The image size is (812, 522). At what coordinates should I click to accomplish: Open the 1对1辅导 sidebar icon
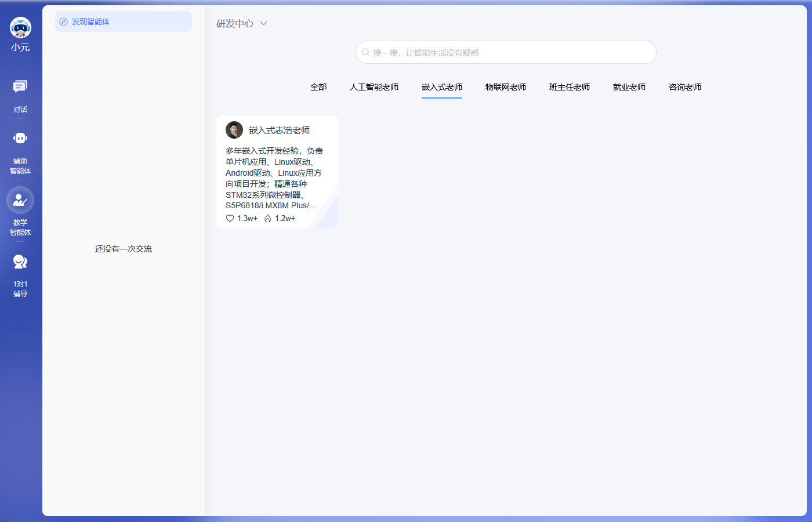click(20, 262)
